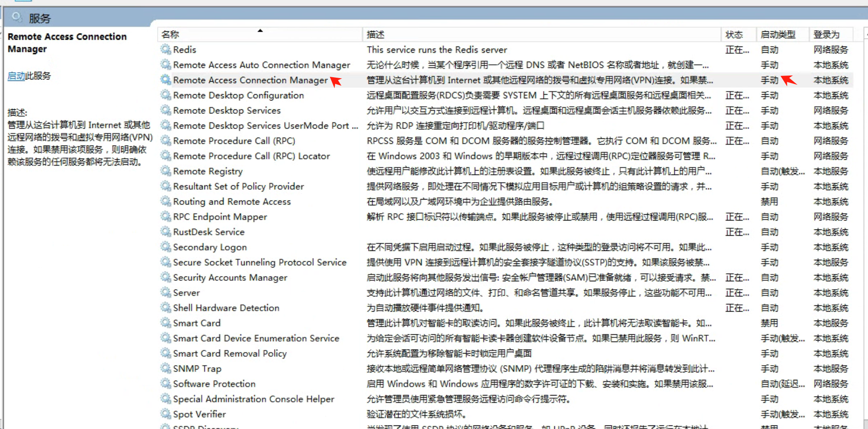Select Secondary Logon service name
Viewport: 868px width, 429px height.
coord(210,247)
